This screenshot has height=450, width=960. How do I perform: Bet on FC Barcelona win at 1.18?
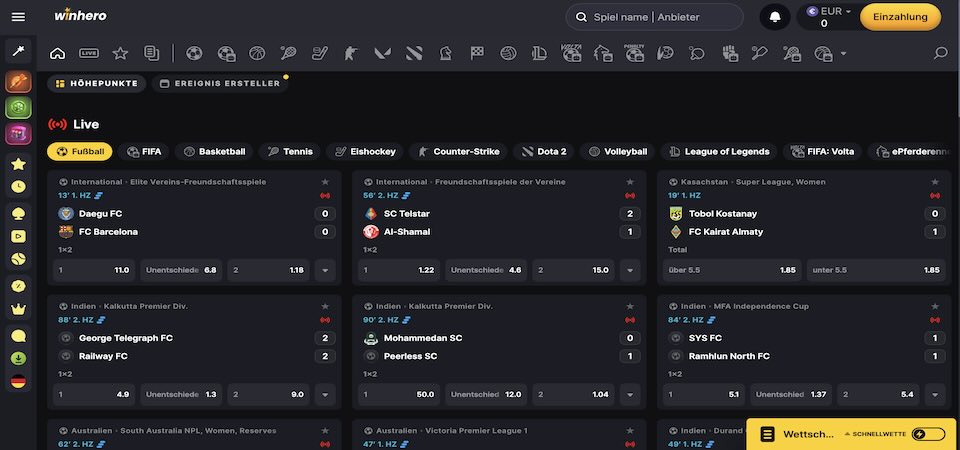tap(268, 270)
